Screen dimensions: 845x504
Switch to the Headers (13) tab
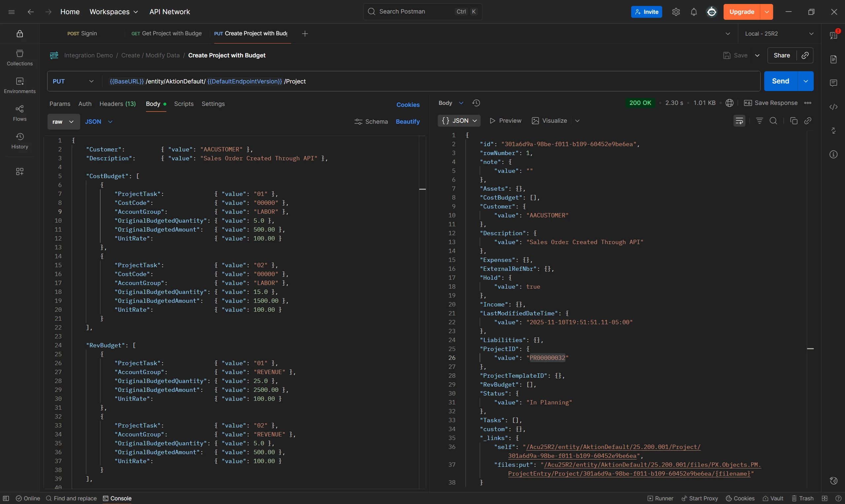(118, 104)
